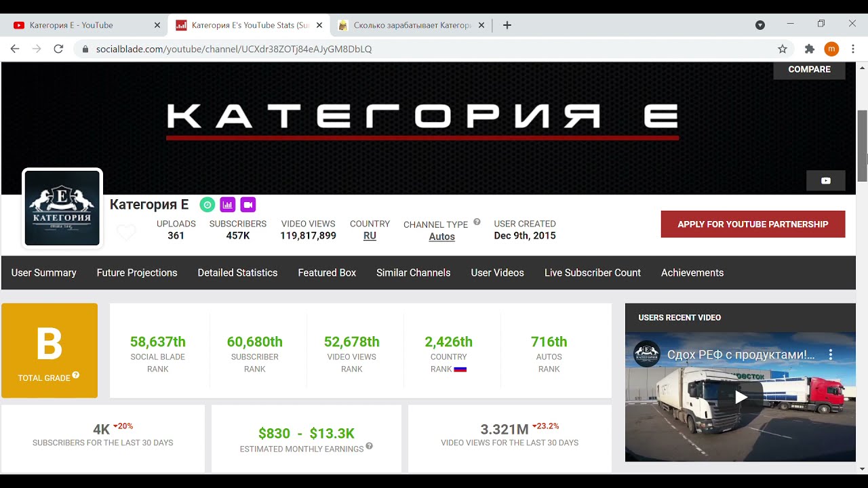Click the scrollbar down arrow
Image resolution: width=868 pixels, height=488 pixels.
tap(863, 468)
